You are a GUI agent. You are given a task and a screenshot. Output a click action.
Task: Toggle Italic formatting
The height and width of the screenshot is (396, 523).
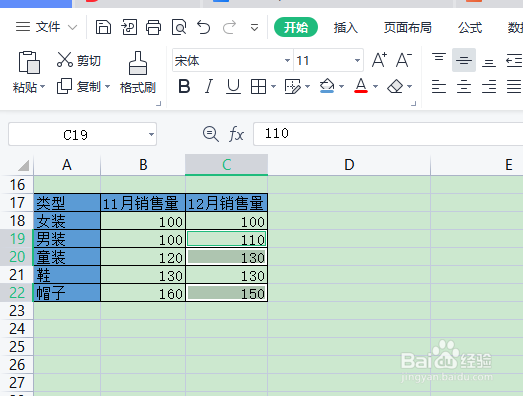click(x=209, y=86)
